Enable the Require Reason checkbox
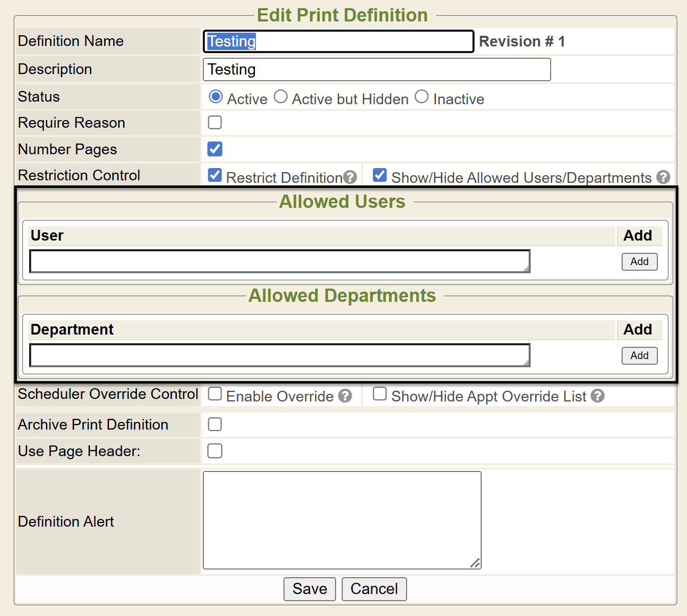This screenshot has height=616, width=687. coord(215,123)
